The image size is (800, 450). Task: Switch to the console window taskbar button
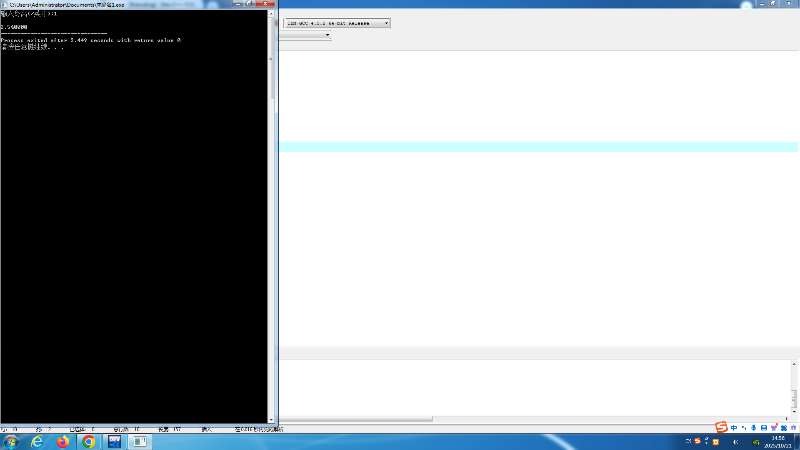[140, 442]
